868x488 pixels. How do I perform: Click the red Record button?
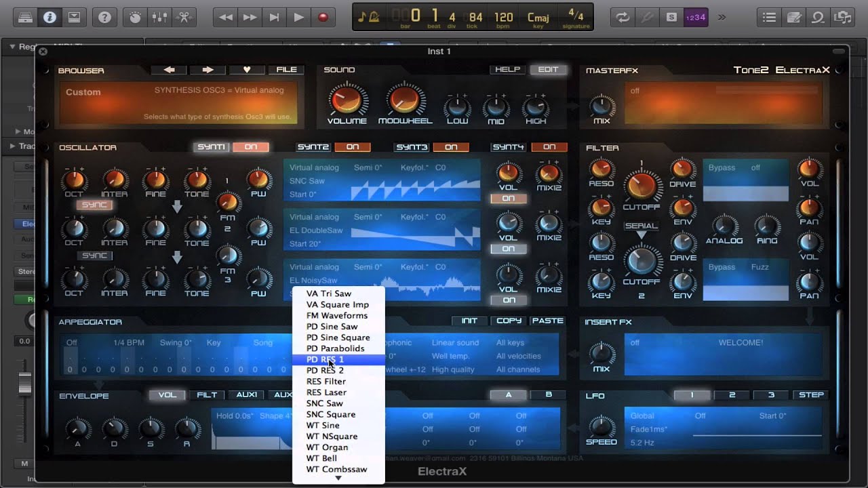coord(323,18)
